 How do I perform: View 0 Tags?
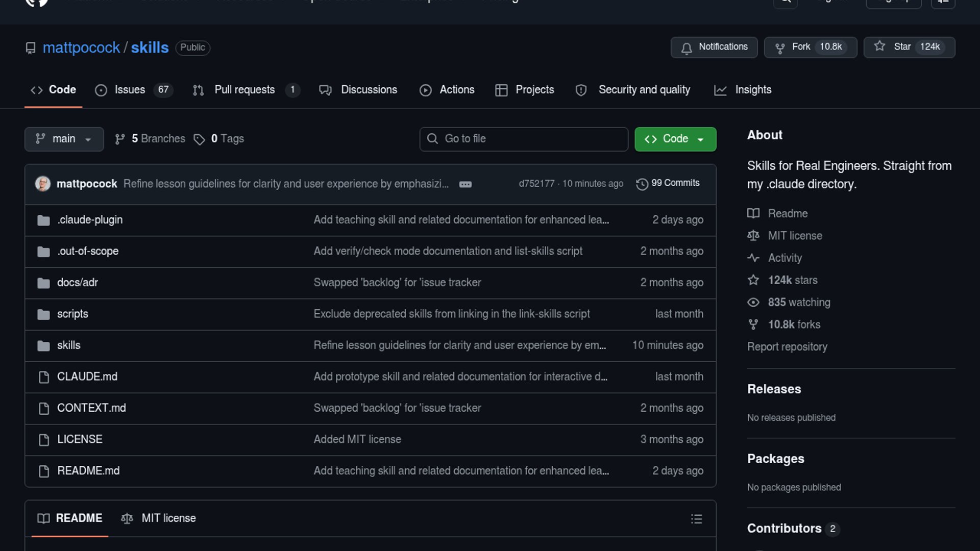tap(219, 139)
